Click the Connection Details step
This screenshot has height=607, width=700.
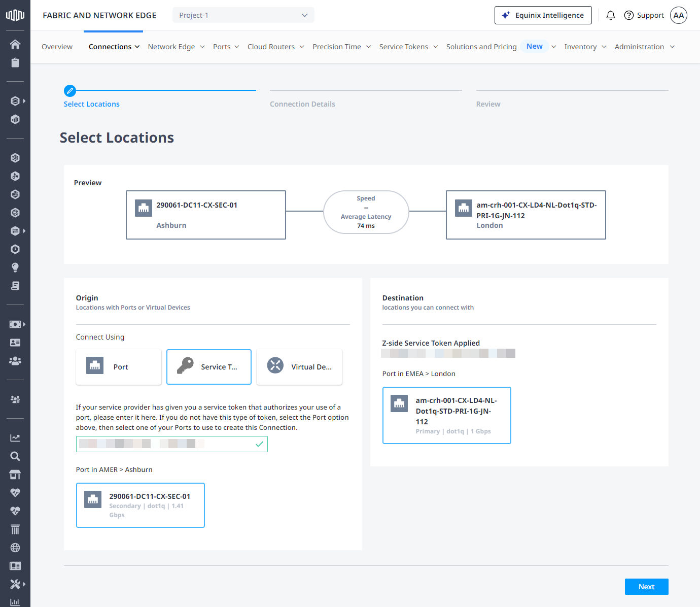[x=302, y=104]
